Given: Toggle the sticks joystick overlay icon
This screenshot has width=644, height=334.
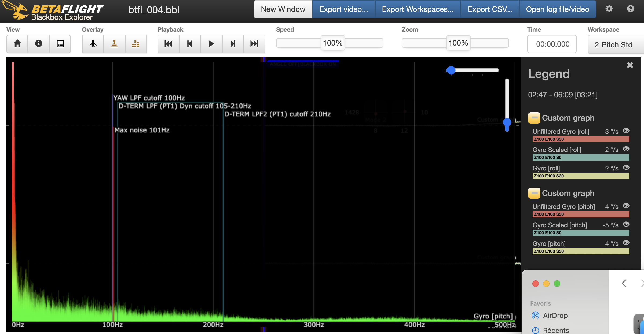Looking at the screenshot, I should pos(114,44).
